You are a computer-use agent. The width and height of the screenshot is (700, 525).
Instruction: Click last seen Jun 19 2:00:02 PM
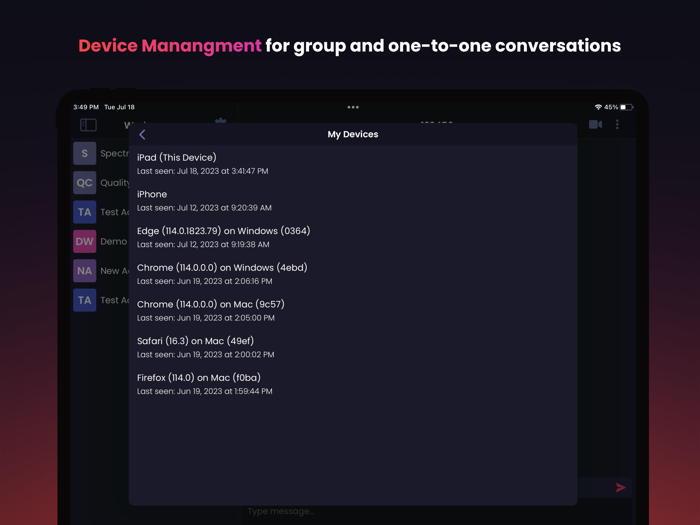pos(205,354)
